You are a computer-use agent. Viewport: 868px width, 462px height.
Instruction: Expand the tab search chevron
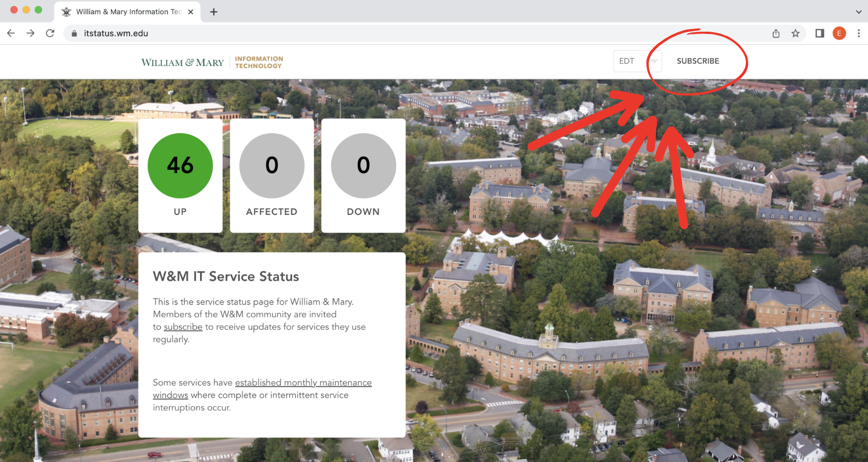[858, 12]
